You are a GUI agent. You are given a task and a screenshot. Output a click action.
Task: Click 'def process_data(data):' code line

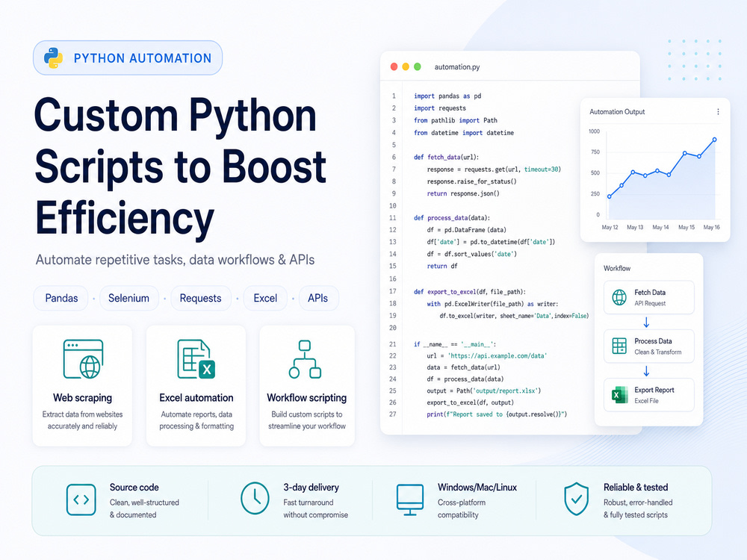click(x=452, y=218)
